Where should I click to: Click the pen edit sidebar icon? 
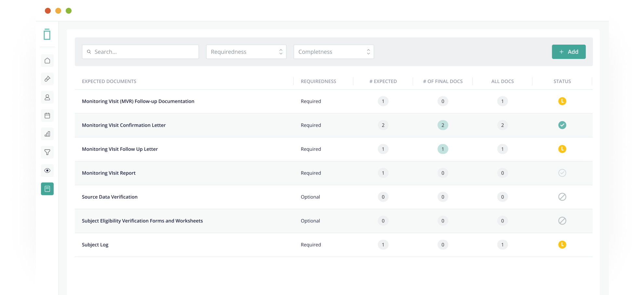(x=47, y=79)
